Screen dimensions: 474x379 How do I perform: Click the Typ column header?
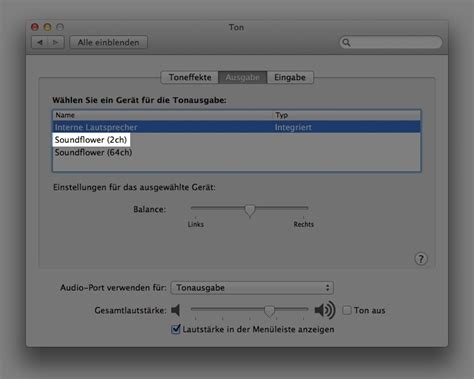point(347,115)
